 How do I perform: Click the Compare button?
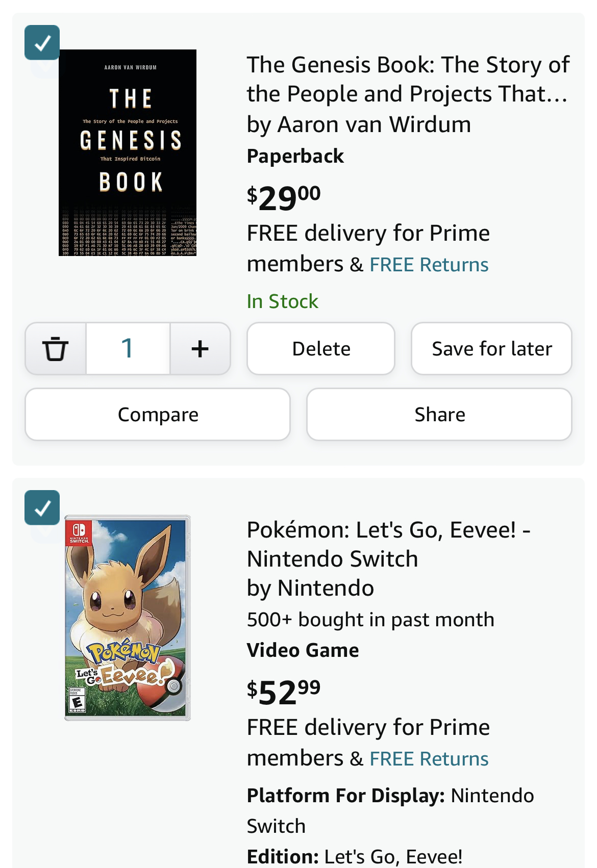tap(158, 415)
